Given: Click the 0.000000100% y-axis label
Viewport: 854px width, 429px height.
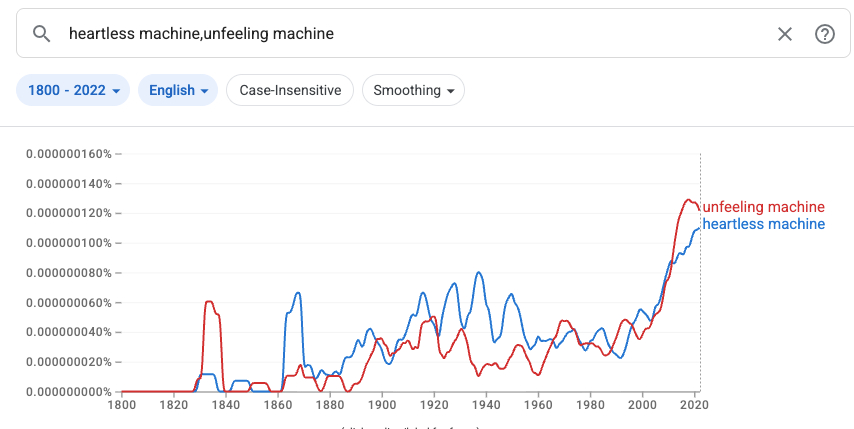Looking at the screenshot, I should click(67, 243).
